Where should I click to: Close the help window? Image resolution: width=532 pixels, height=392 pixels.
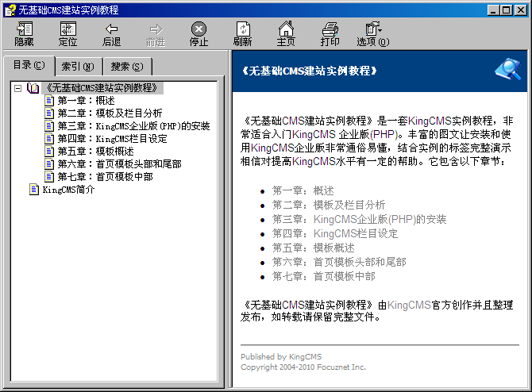520,10
